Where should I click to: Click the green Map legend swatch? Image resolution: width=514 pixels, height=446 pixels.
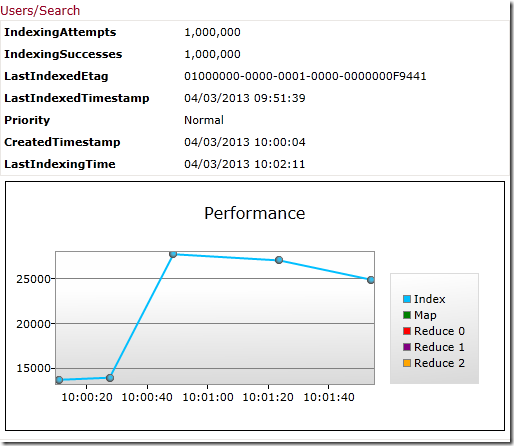click(407, 315)
